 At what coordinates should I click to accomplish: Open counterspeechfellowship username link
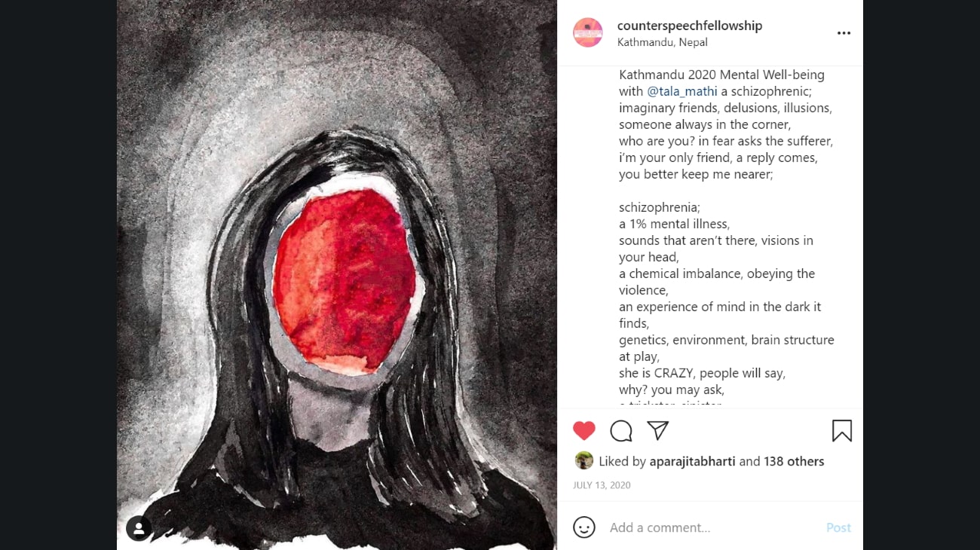[690, 26]
